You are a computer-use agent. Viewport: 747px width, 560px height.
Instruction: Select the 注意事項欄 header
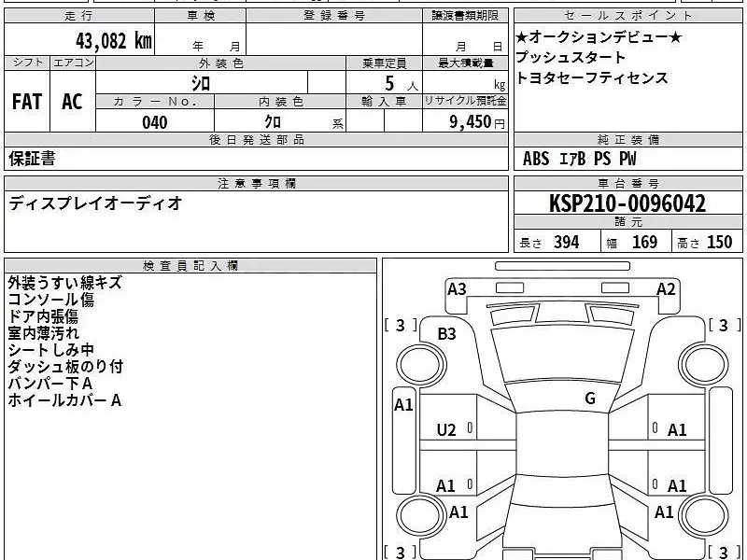256,183
